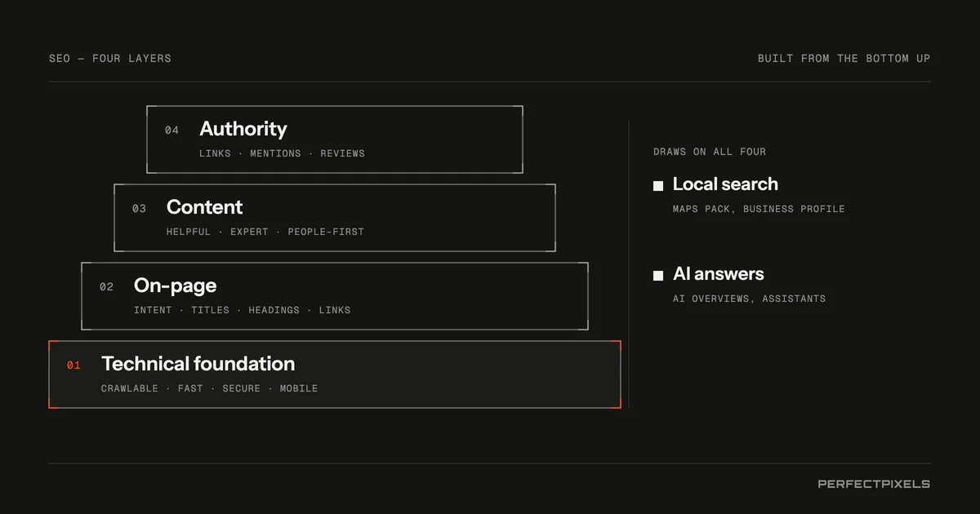Click the word "EXPERT"

pyautogui.click(x=249, y=232)
